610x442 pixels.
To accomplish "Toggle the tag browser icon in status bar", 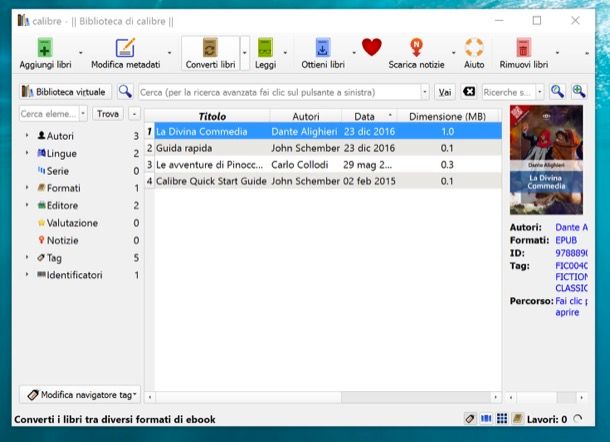I will (x=470, y=419).
